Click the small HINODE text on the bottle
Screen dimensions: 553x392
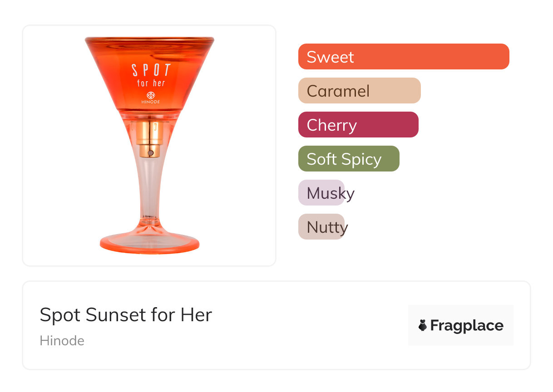(x=151, y=102)
